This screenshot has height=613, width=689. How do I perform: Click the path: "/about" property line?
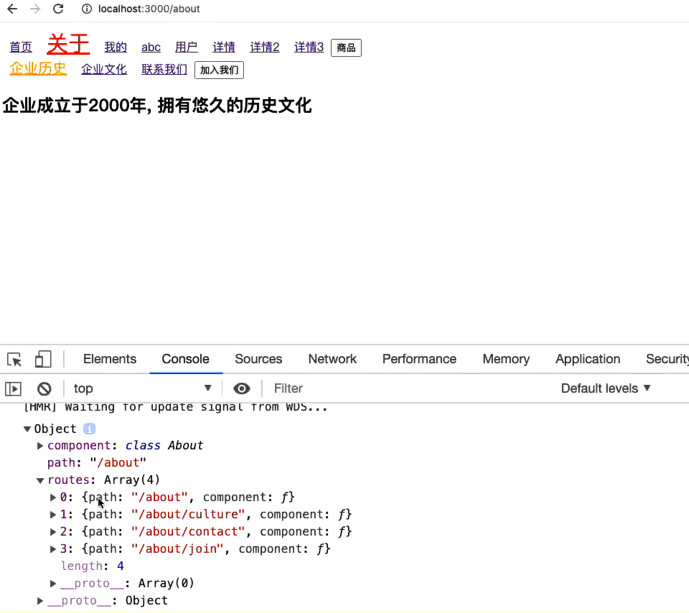pos(97,463)
